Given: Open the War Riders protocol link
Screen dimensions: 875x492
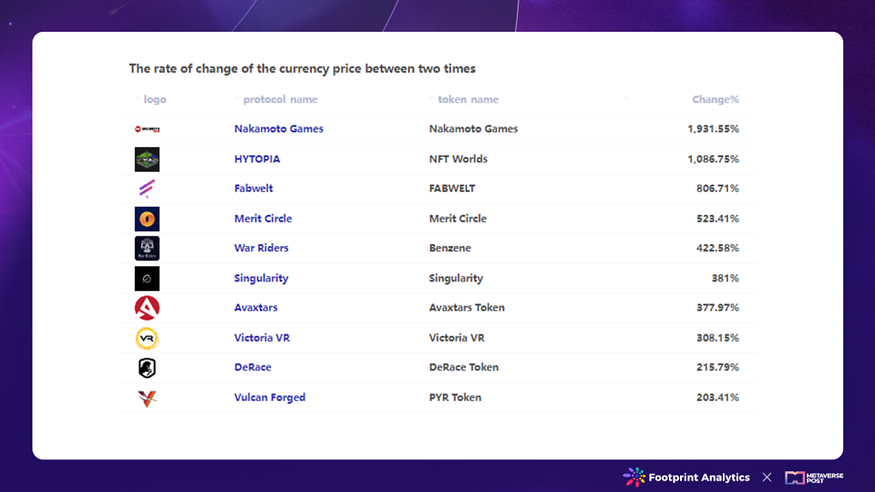Looking at the screenshot, I should pyautogui.click(x=261, y=248).
